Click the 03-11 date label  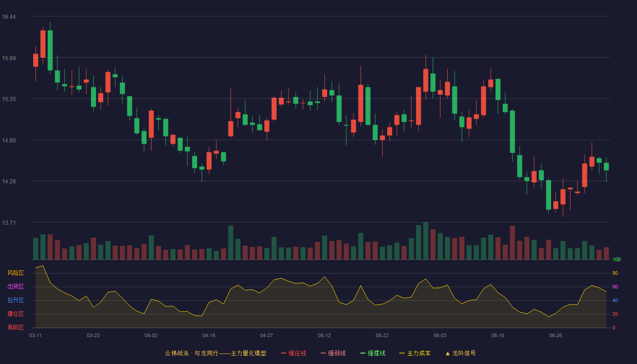pos(35,335)
